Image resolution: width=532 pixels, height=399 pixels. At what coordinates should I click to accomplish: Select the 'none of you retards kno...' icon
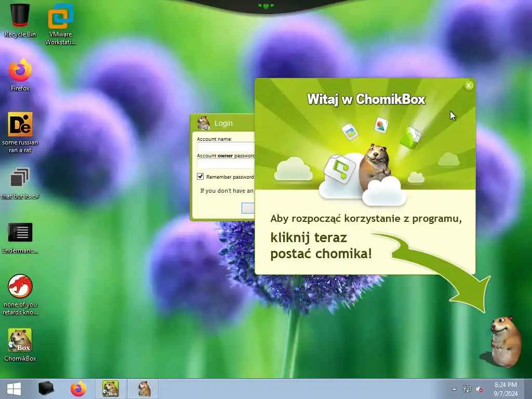20,295
